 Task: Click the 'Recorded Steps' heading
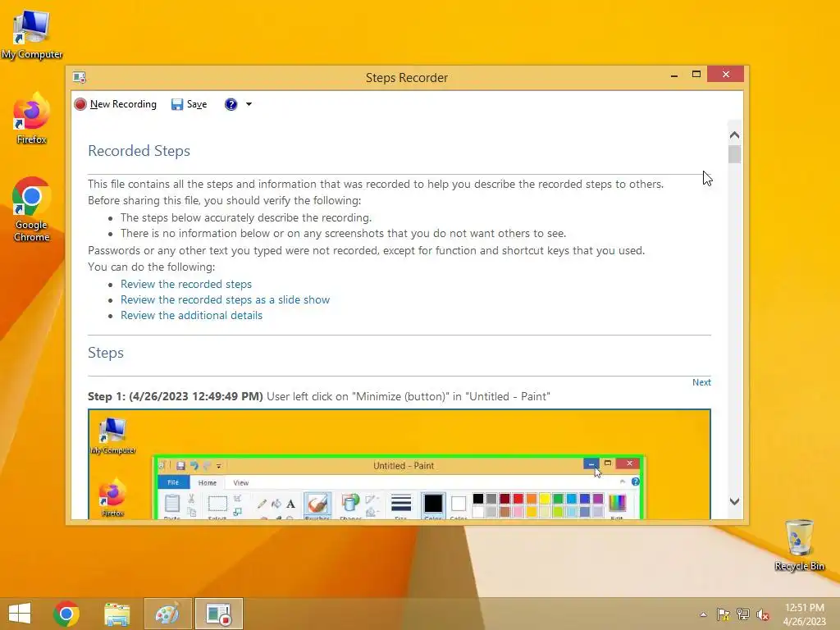click(x=139, y=151)
